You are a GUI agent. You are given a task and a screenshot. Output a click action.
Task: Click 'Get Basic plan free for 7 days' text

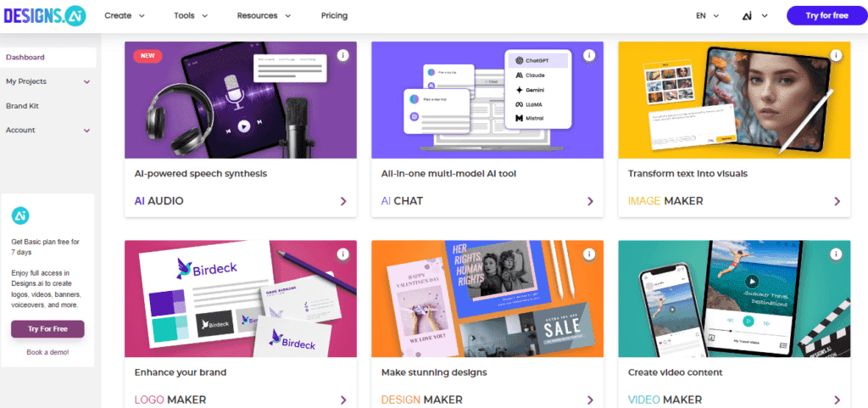point(46,247)
